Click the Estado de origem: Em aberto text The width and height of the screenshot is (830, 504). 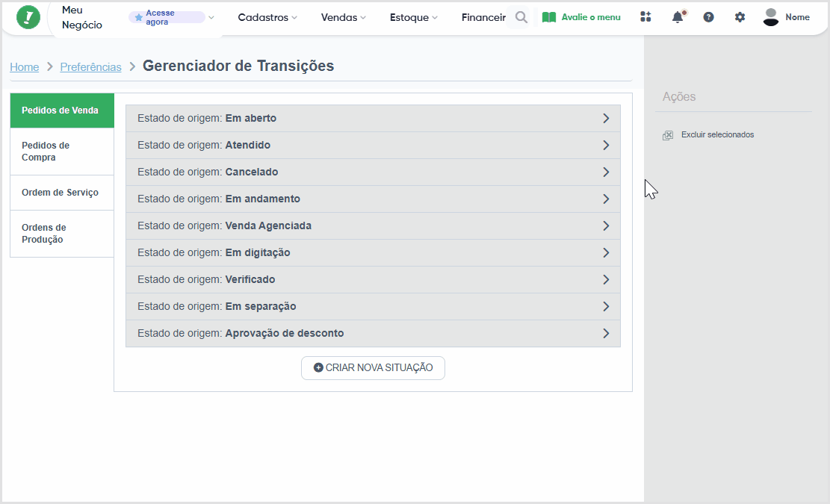[206, 119]
